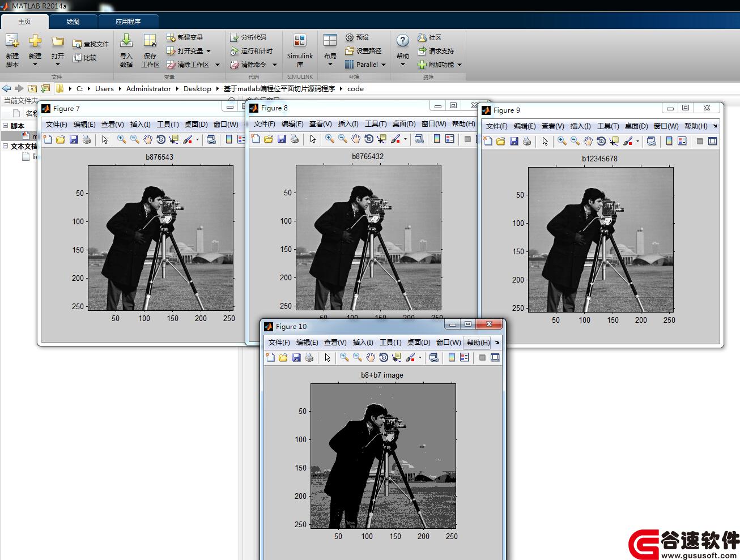The width and height of the screenshot is (740, 560).
Task: Click the b8+b7 image plot in Figure 10
Action: (x=383, y=456)
